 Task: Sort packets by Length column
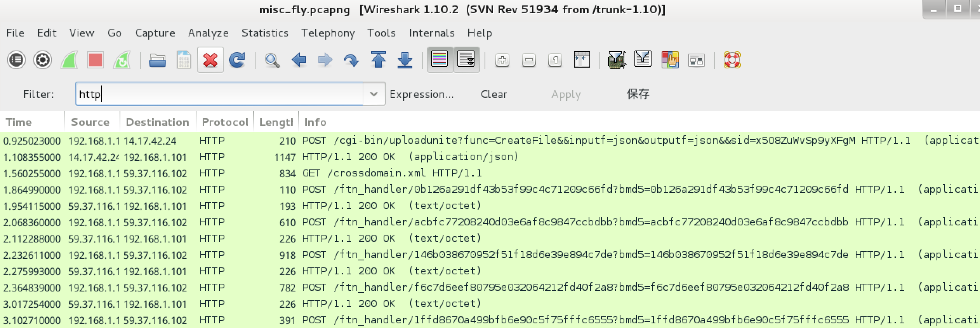(276, 122)
